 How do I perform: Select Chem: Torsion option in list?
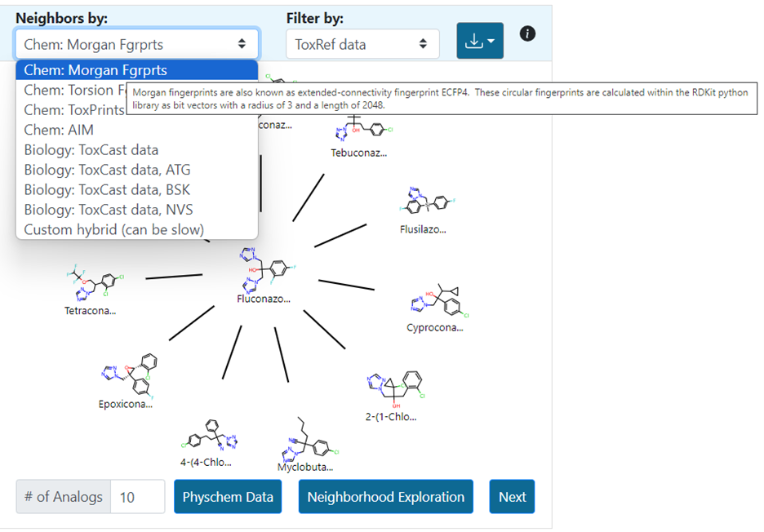click(x=72, y=90)
